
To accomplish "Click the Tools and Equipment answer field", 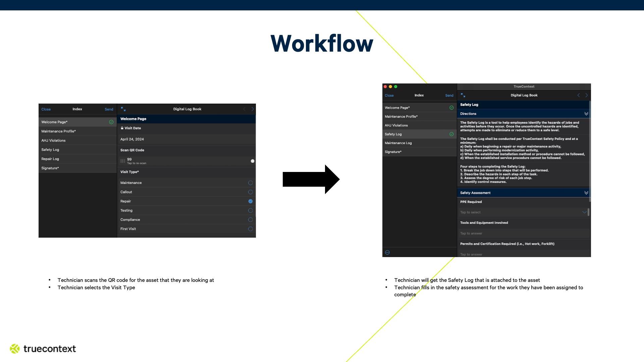I will click(523, 233).
